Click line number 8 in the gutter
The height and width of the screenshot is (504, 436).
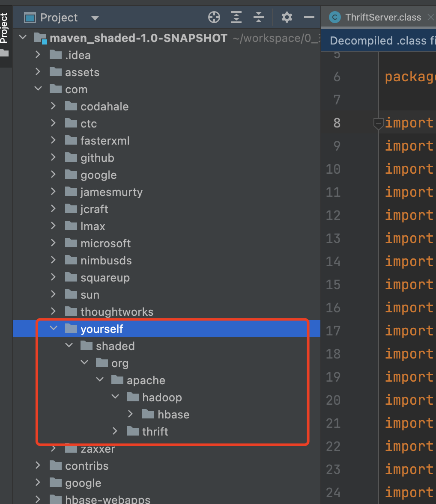[x=337, y=123]
